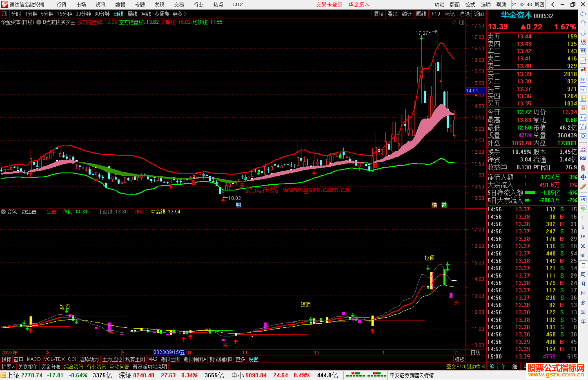Image resolution: width=588 pixels, height=380 pixels.
Task: Toggle the round icon before B点波段买卖主
Action: (39, 22)
